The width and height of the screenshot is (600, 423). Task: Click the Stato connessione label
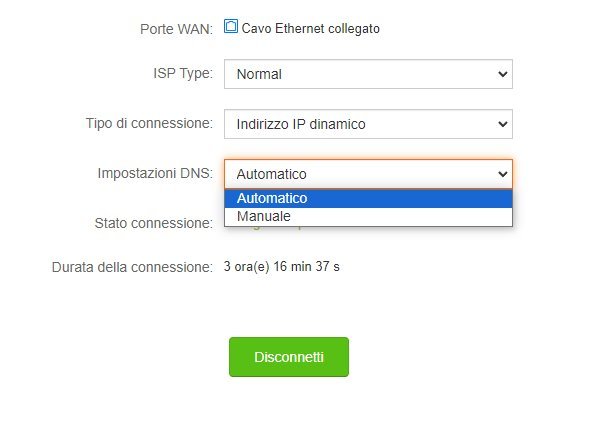tap(152, 223)
